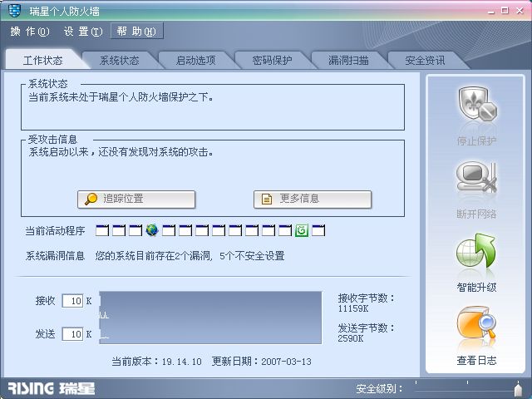Launch 智能升级 via the globe arrow icon

pyautogui.click(x=476, y=250)
